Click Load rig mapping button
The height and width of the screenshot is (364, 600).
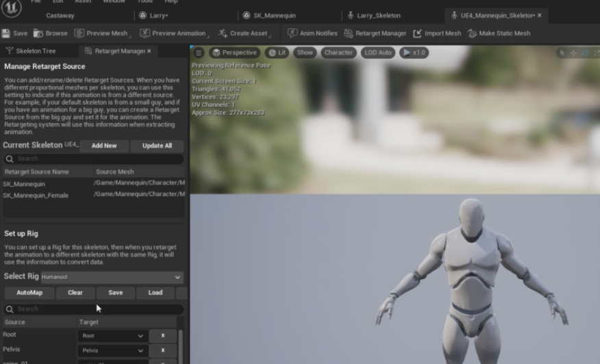coord(155,293)
